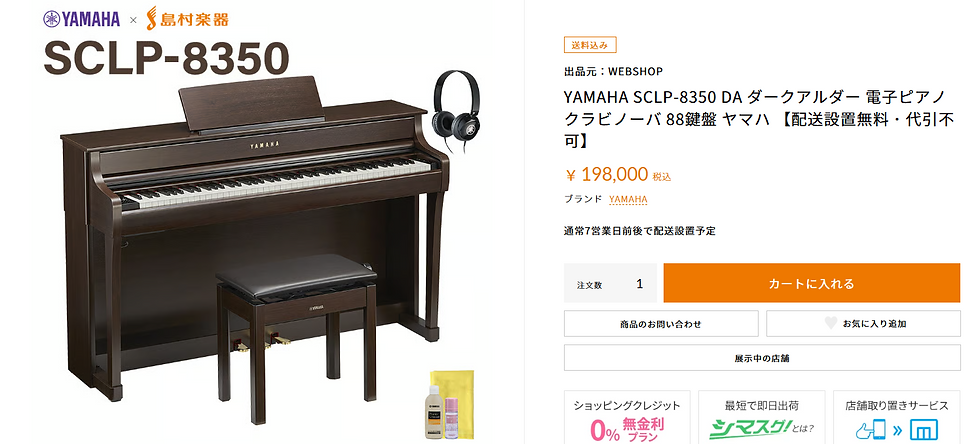
Task: Click the Shimasugu same-day shipping logo
Action: [761, 428]
